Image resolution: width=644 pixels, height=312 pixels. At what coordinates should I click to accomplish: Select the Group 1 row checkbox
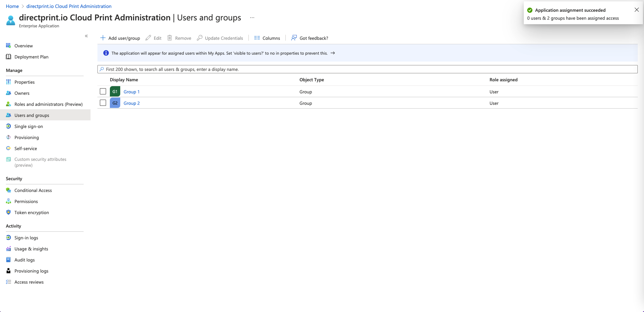103,91
